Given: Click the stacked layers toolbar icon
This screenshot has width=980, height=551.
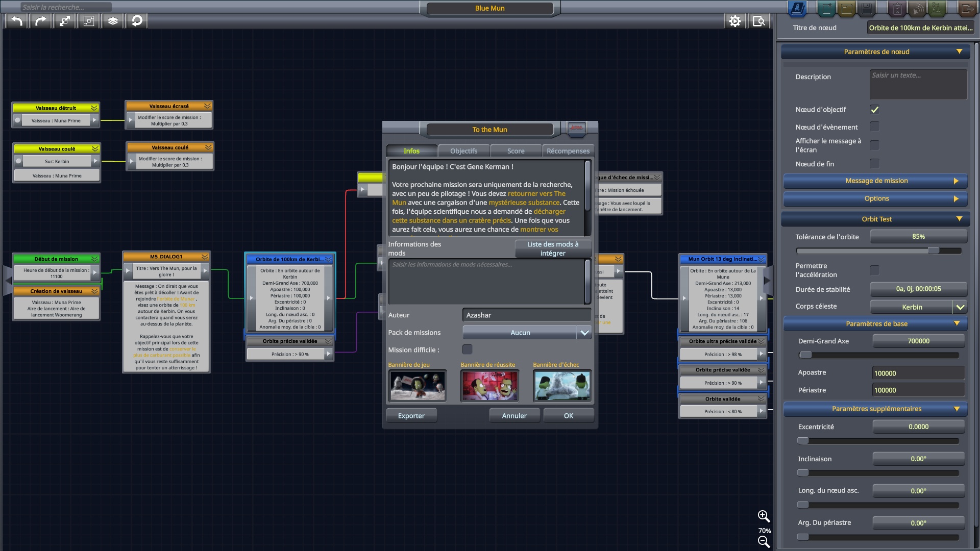Looking at the screenshot, I should [x=113, y=21].
